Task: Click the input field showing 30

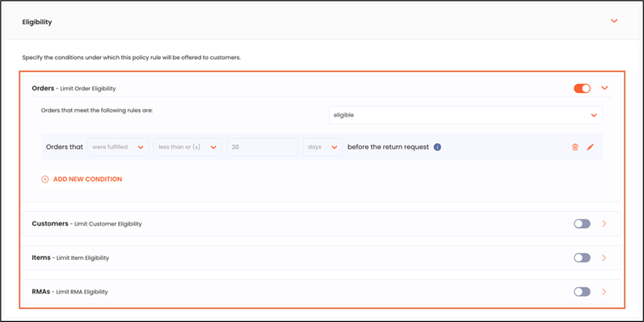Action: coord(263,146)
